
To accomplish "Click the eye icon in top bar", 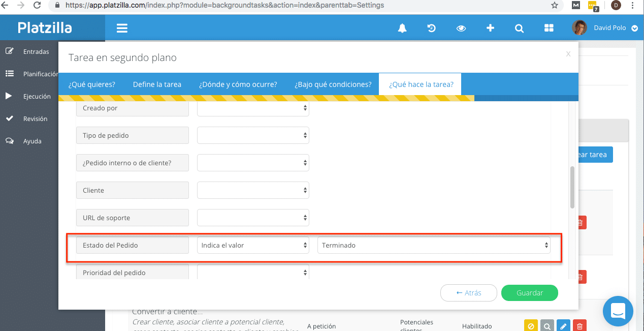I will pyautogui.click(x=461, y=28).
